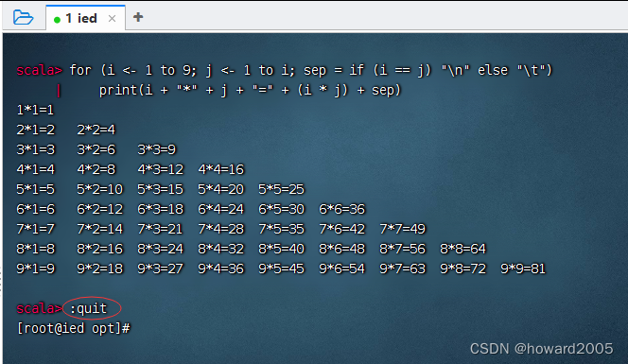Click the 1*1=1 output line
This screenshot has width=628, height=364.
pyautogui.click(x=35, y=110)
